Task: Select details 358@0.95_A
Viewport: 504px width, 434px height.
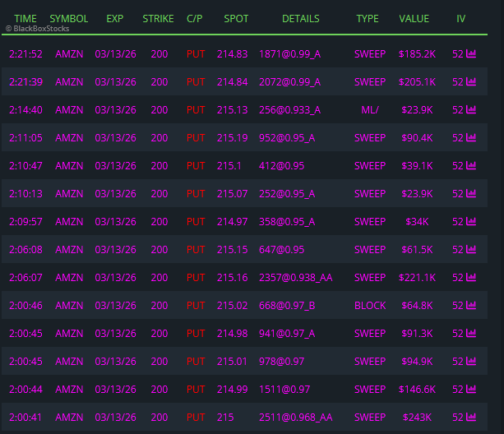Action: 287,222
